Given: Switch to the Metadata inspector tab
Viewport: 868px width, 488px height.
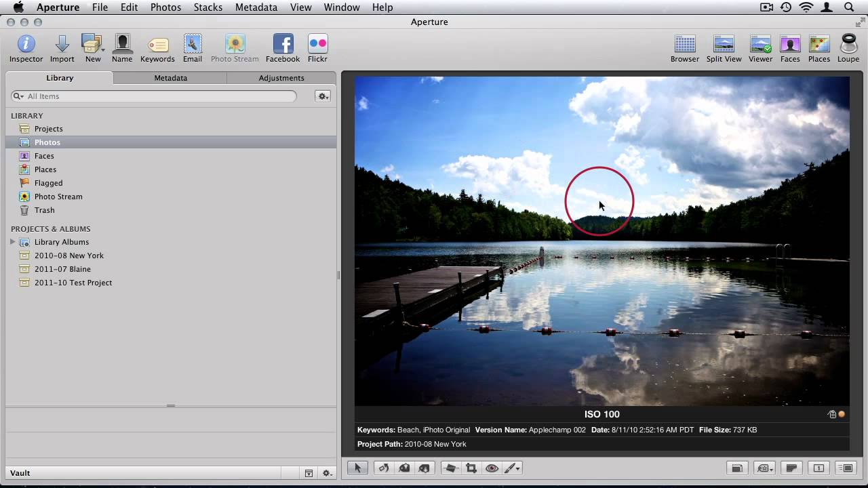Looking at the screenshot, I should (x=170, y=78).
